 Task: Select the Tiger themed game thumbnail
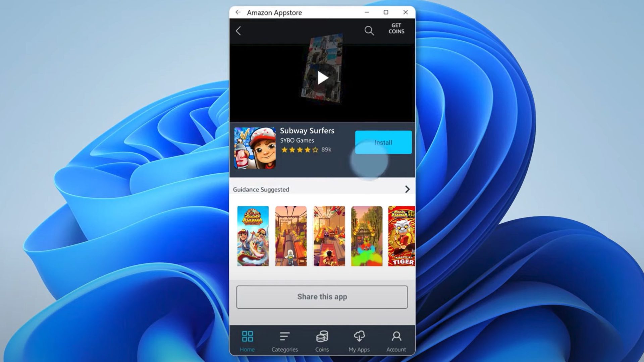[x=401, y=236]
